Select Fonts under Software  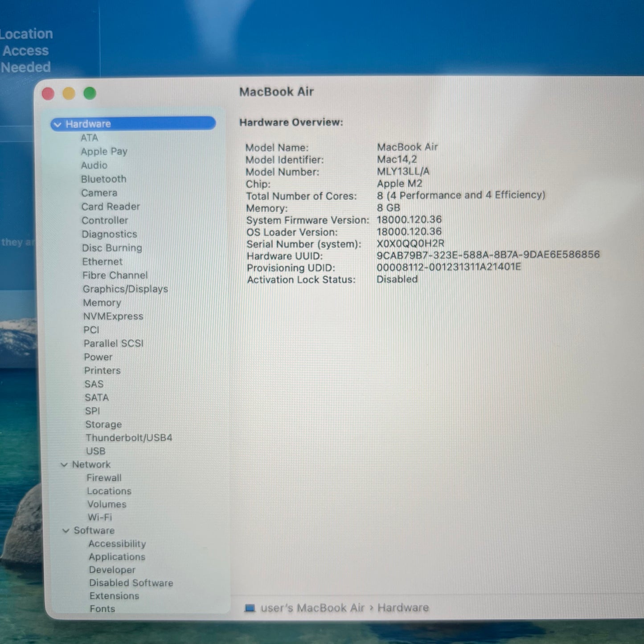(x=103, y=609)
